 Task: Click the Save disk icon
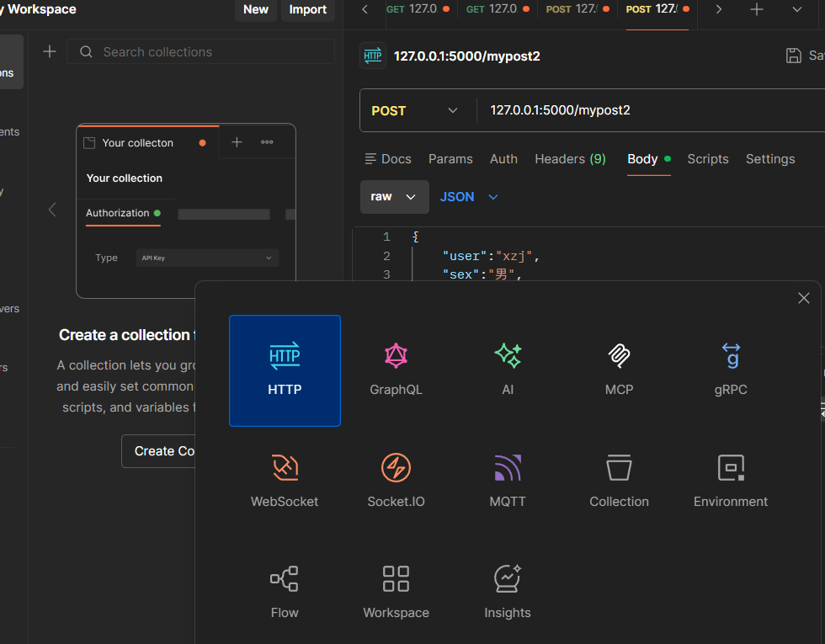793,56
